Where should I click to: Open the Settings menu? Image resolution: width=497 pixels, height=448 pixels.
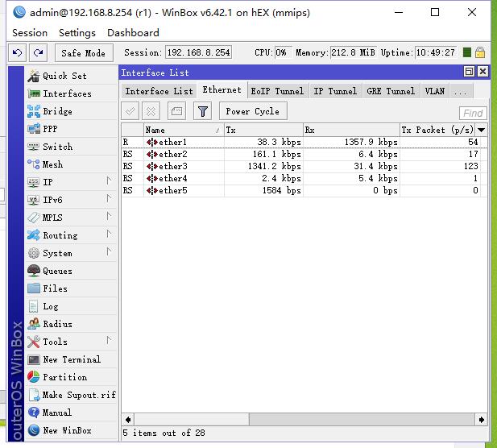pos(77,33)
